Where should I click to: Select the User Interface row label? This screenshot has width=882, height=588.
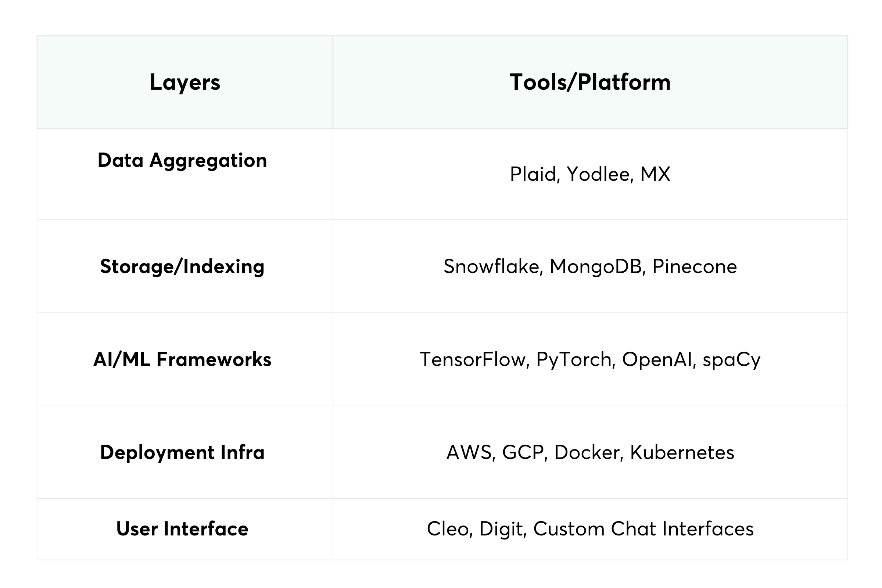(182, 529)
